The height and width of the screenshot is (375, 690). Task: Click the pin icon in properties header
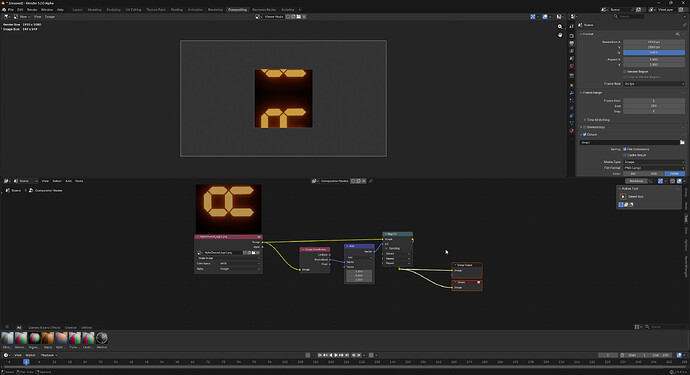(x=684, y=25)
